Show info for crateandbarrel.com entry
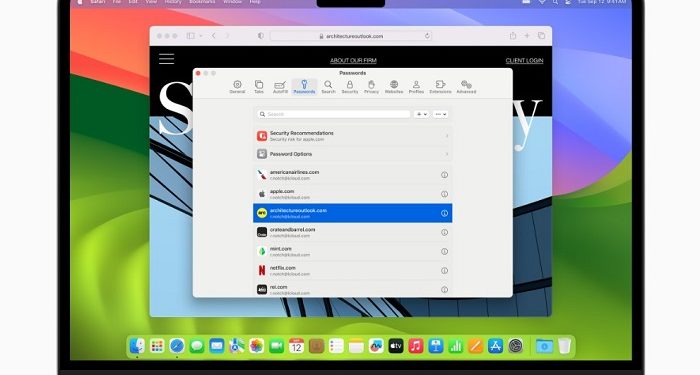 [444, 233]
